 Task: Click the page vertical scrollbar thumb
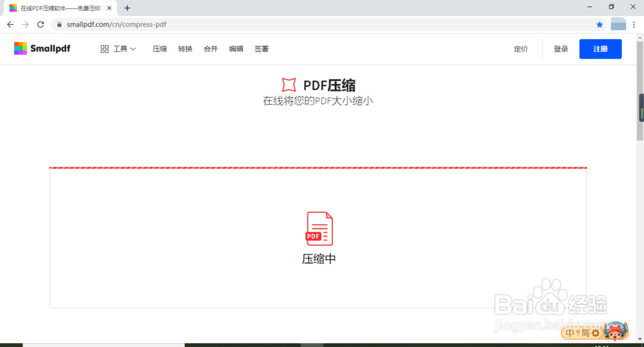tap(640, 90)
